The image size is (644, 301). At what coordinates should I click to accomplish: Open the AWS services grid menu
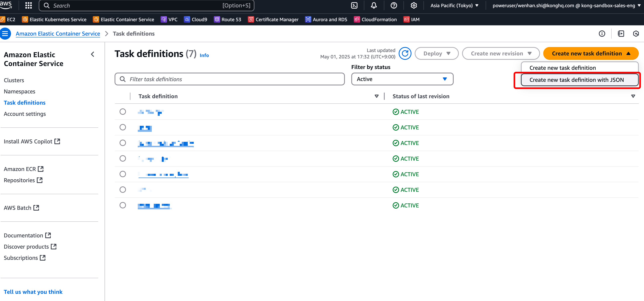click(29, 6)
